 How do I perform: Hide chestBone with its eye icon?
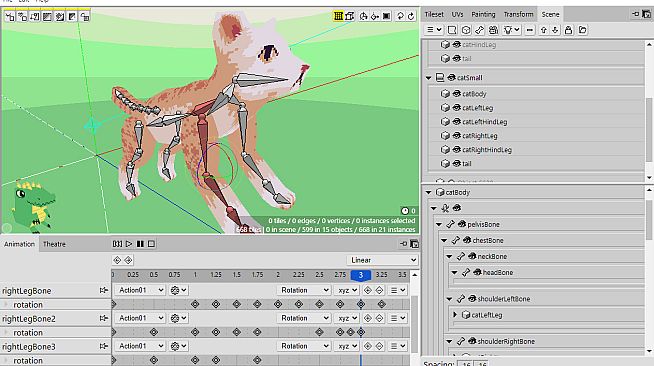(467, 240)
